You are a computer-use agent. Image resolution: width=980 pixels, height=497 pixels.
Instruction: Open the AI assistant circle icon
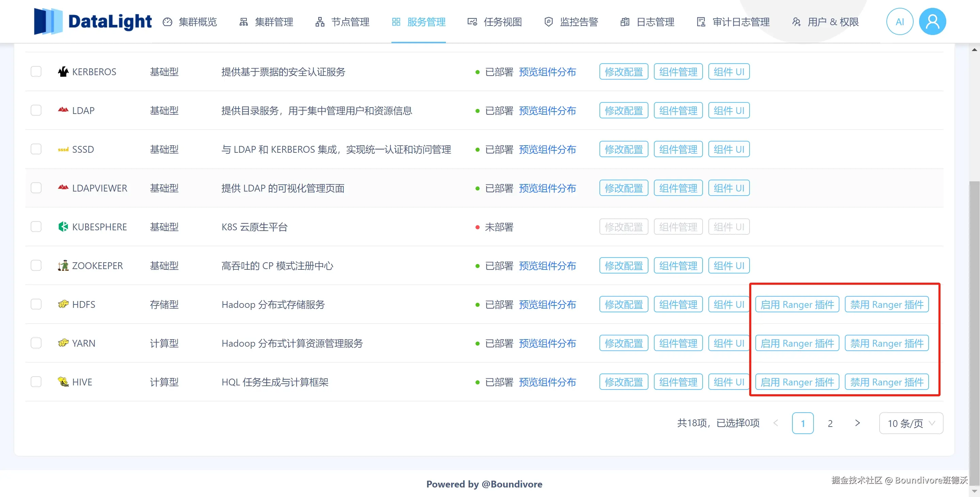point(899,22)
